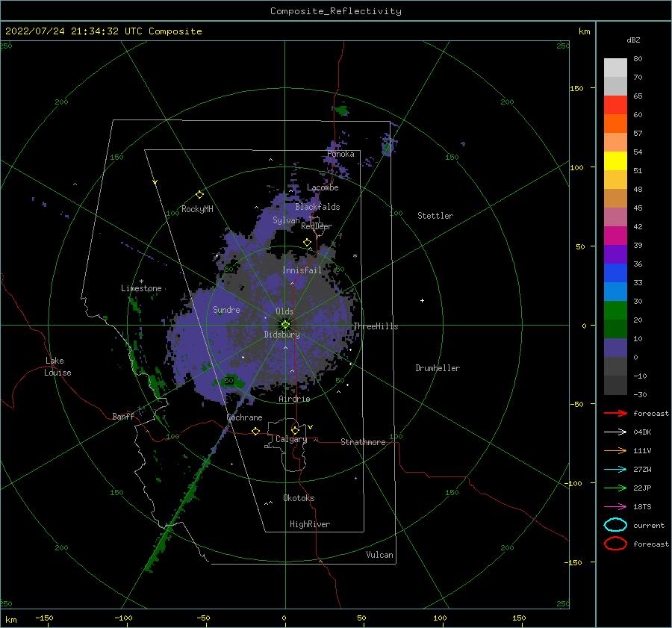Click the red forecast ellipse legend symbol
672x628 pixels.
615,544
